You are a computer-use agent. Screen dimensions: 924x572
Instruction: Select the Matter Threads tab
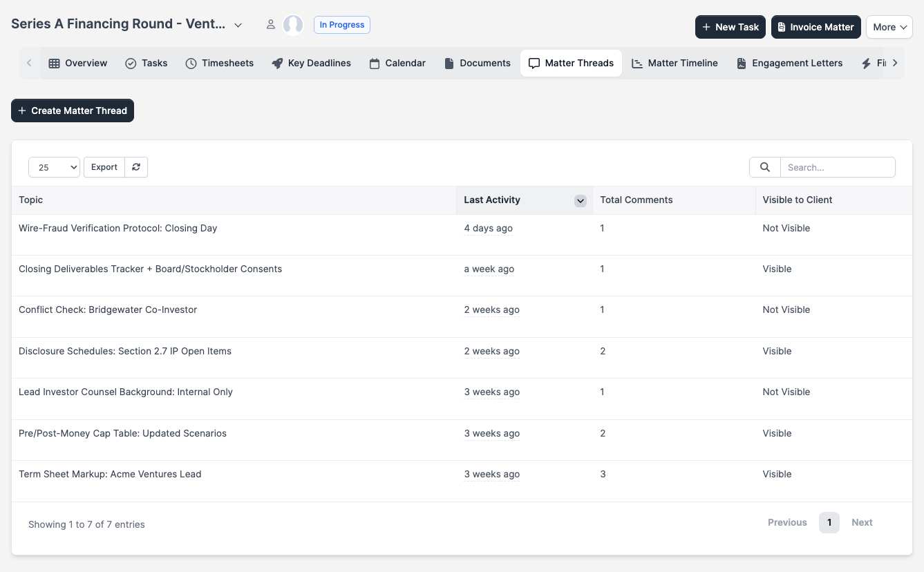(x=571, y=63)
